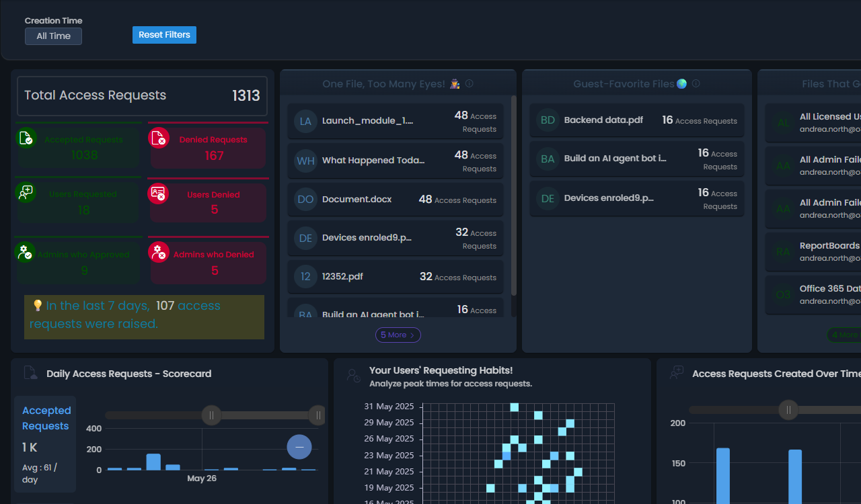Open the All Time creation filter
The image size is (861, 504).
pyautogui.click(x=53, y=36)
